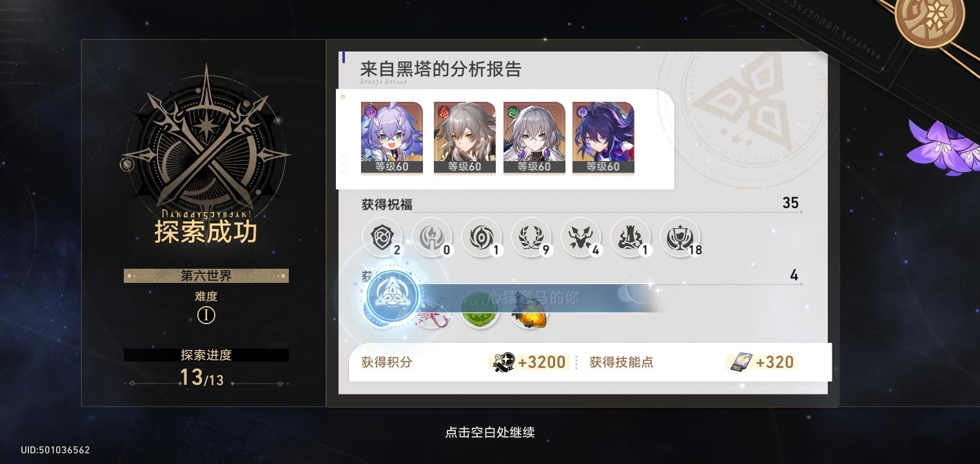The width and height of the screenshot is (980, 464).
Task: Tap the glowing blue curio emblem
Action: coord(392,295)
